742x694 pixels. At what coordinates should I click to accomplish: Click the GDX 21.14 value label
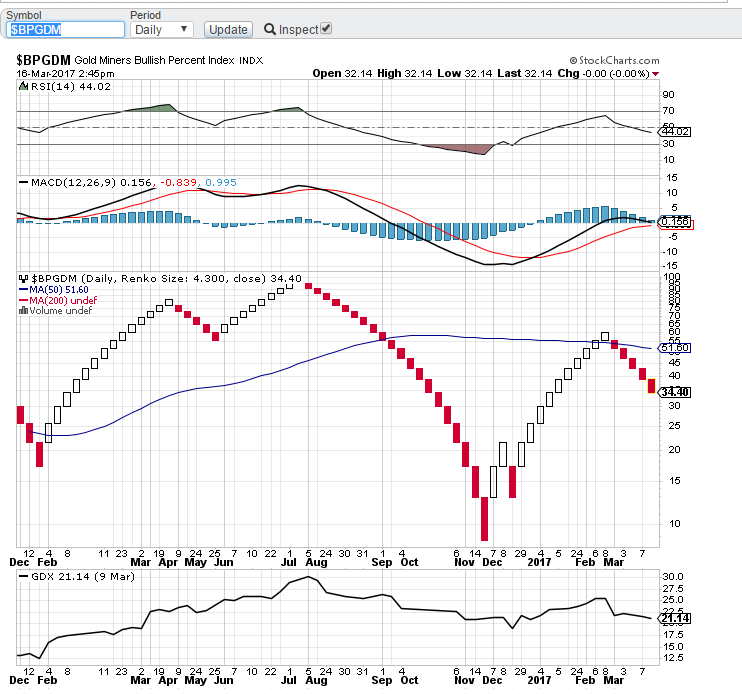pos(675,619)
